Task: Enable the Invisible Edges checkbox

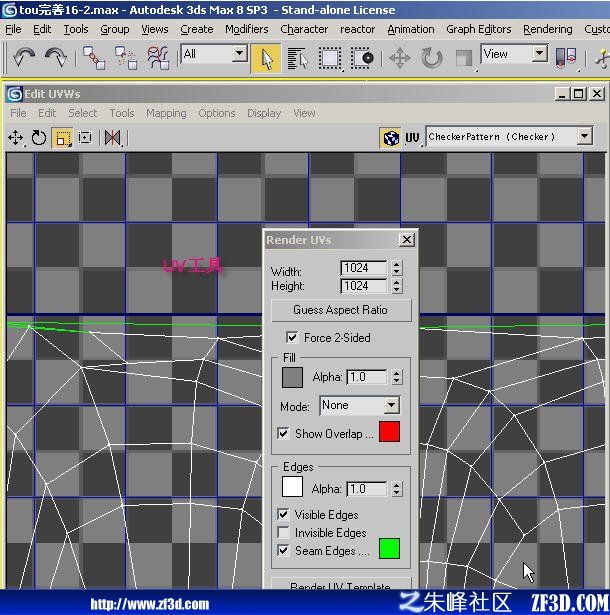Action: point(283,532)
